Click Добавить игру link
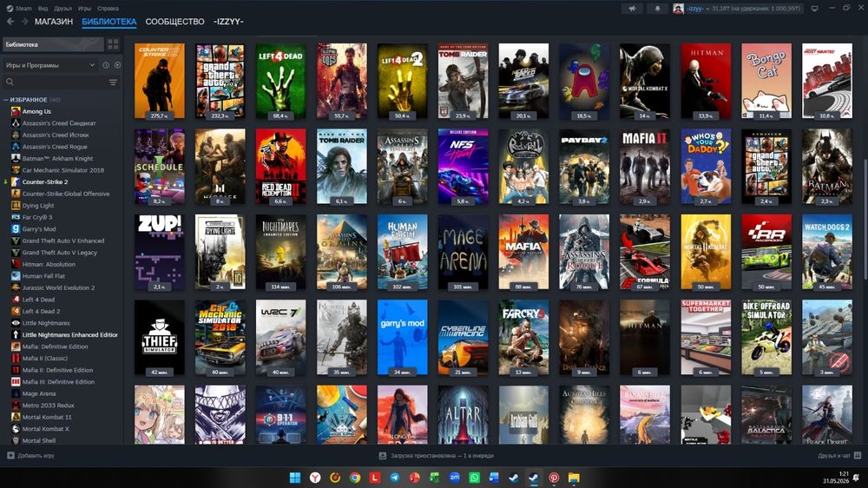 (x=36, y=455)
